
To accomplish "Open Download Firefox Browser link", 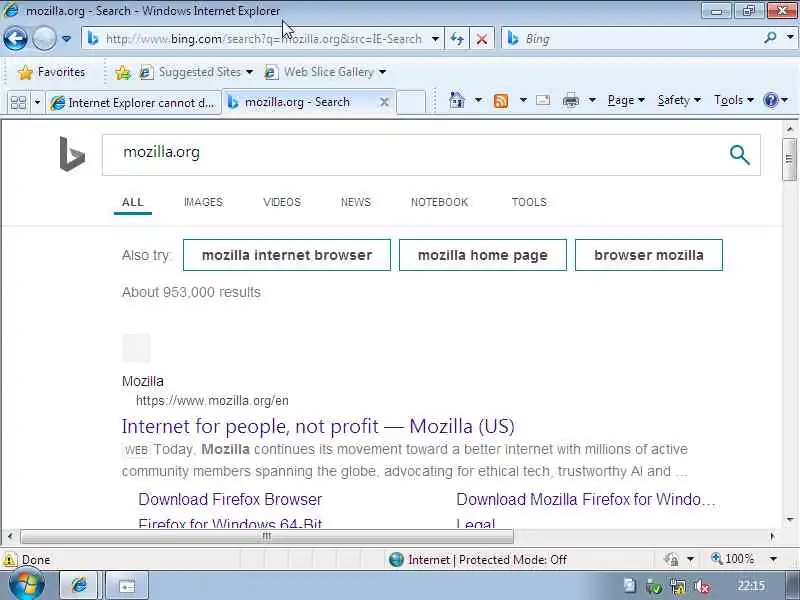I will tap(230, 499).
